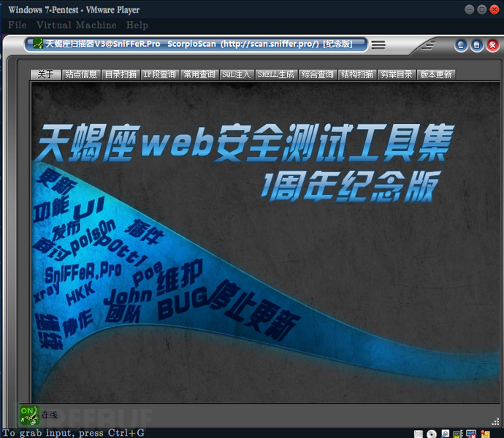
Task: Click the 1周年纪念版 banner text
Action: (x=351, y=186)
